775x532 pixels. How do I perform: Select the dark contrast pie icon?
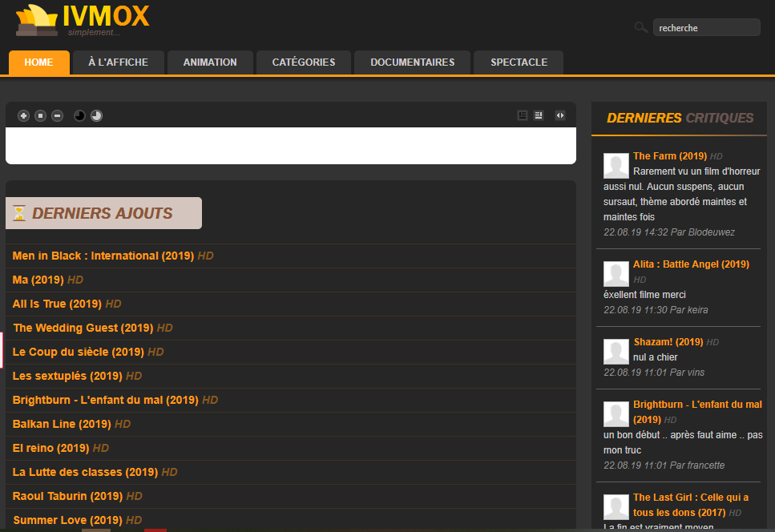pos(79,115)
